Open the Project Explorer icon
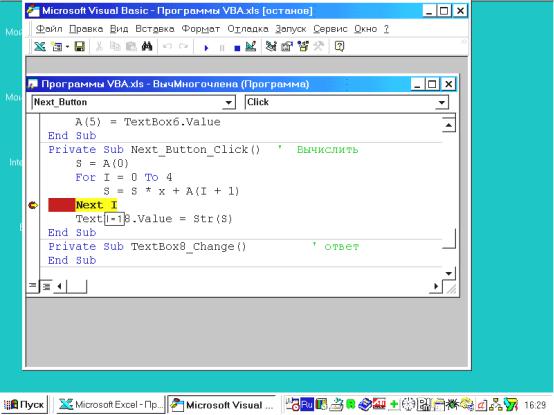This screenshot has height=415, width=554. point(271,46)
